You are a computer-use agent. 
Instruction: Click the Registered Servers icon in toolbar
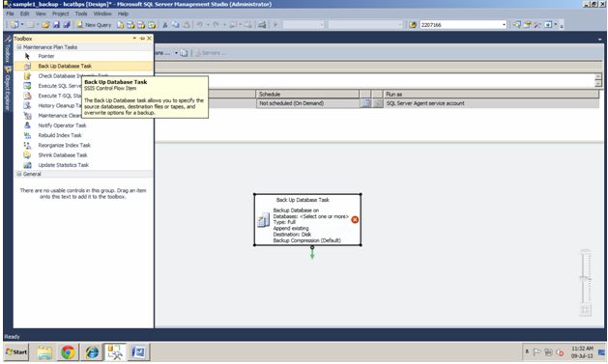pos(517,25)
